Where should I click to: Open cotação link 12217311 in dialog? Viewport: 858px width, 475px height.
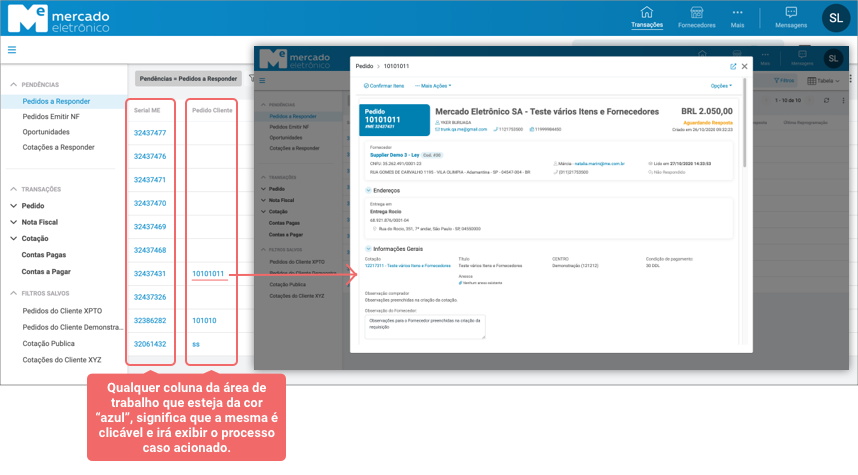408,265
